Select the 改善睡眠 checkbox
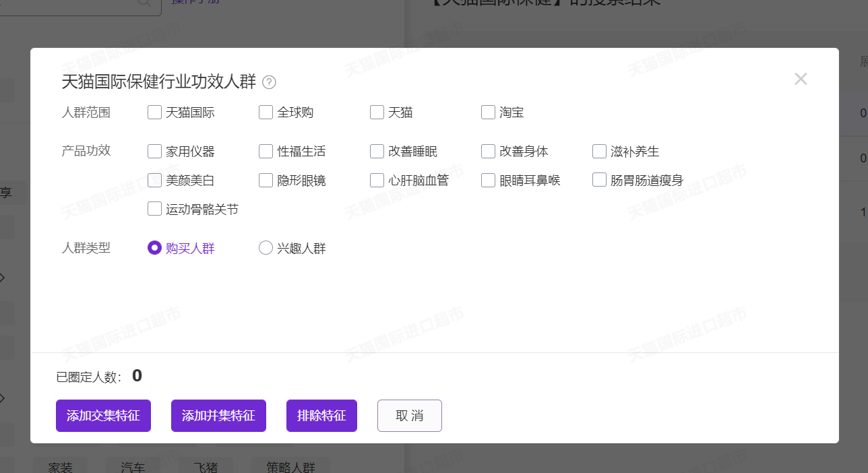This screenshot has height=473, width=868. click(x=377, y=152)
